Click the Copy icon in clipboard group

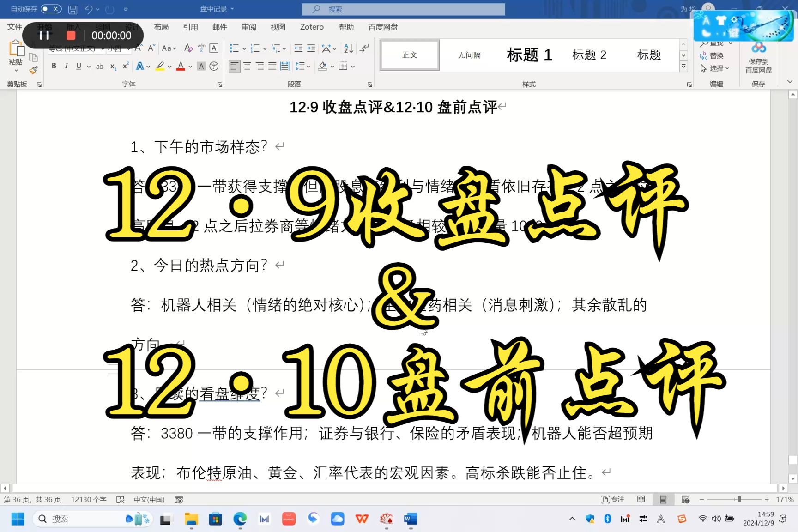pyautogui.click(x=33, y=57)
